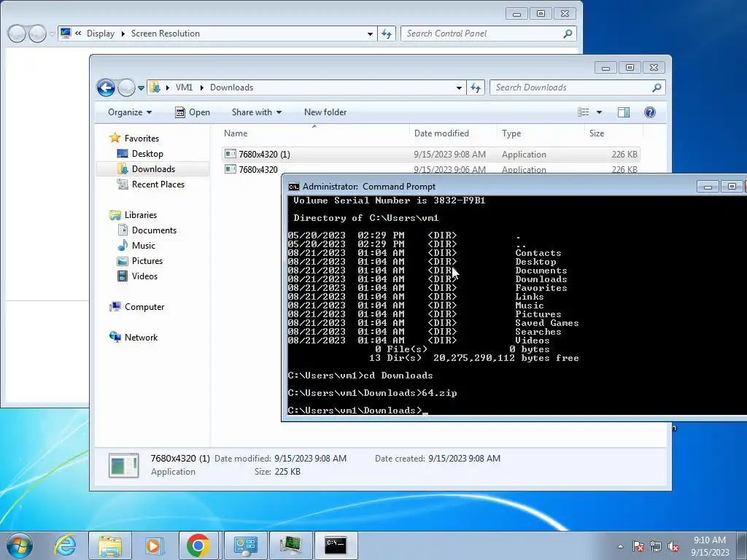Open Control Panel address bar dropdown

370,34
